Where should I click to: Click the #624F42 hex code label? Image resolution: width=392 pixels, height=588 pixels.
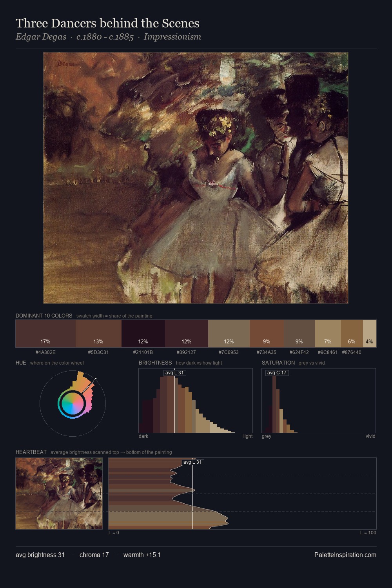(299, 352)
